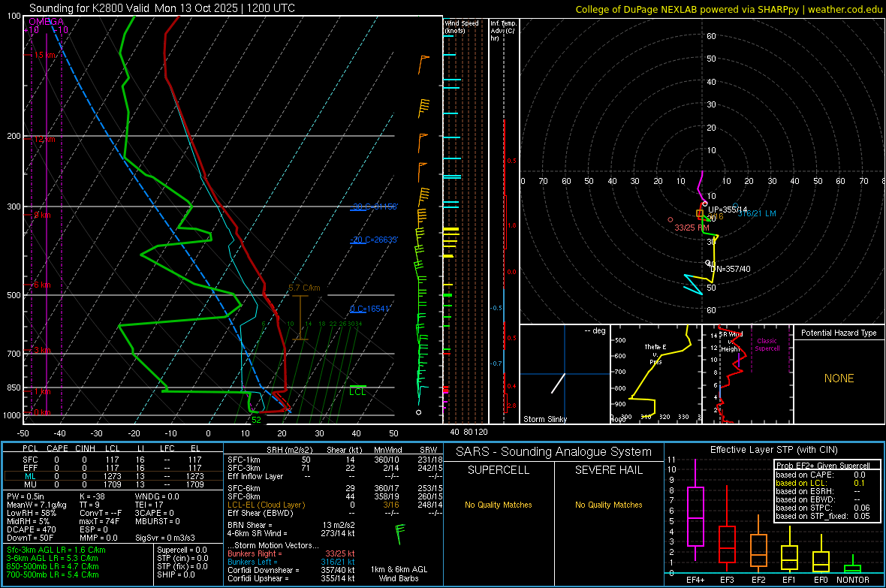Click No Quality Matches under SEVERE HAIL

(608, 505)
